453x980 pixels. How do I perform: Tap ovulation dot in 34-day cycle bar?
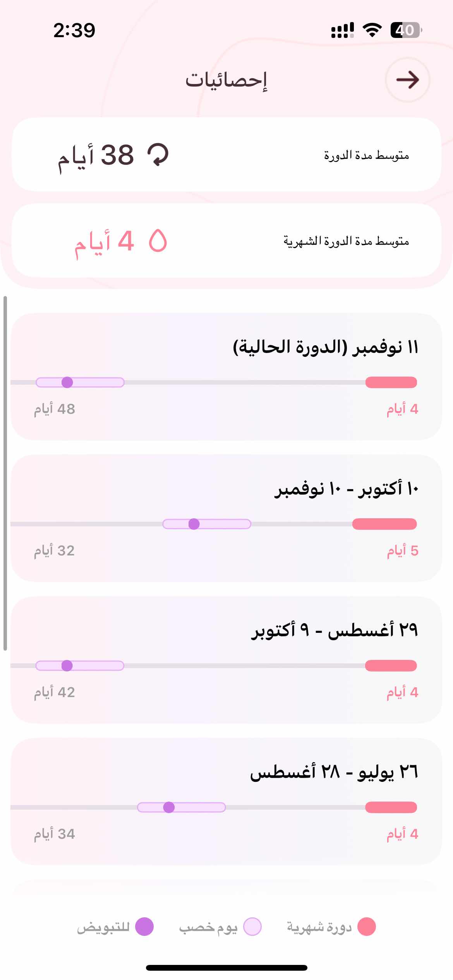click(x=169, y=807)
